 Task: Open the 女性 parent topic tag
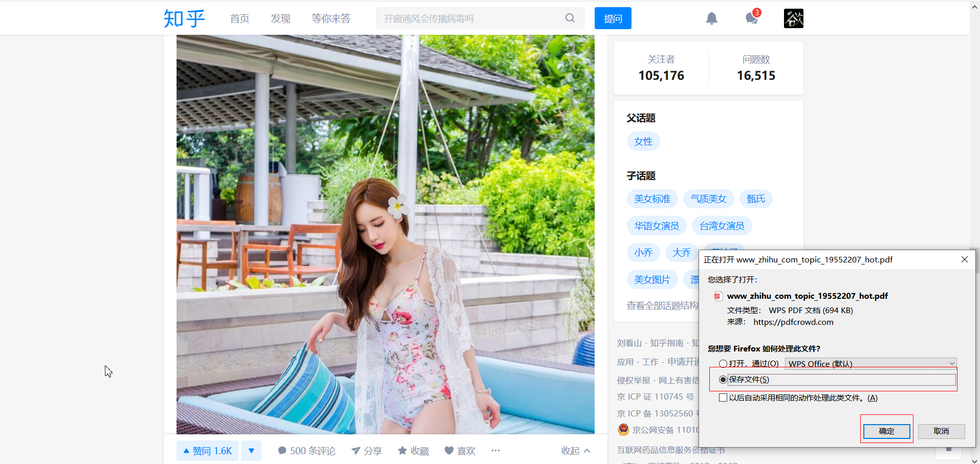tap(643, 141)
